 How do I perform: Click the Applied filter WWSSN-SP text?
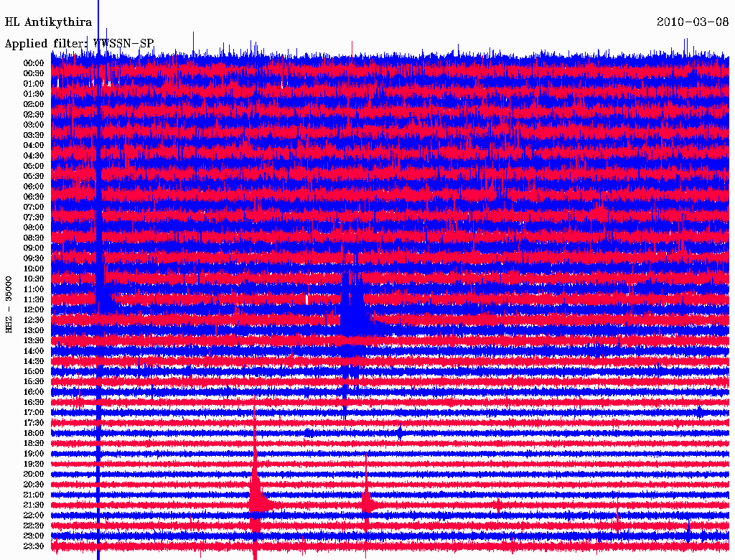pyautogui.click(x=79, y=43)
